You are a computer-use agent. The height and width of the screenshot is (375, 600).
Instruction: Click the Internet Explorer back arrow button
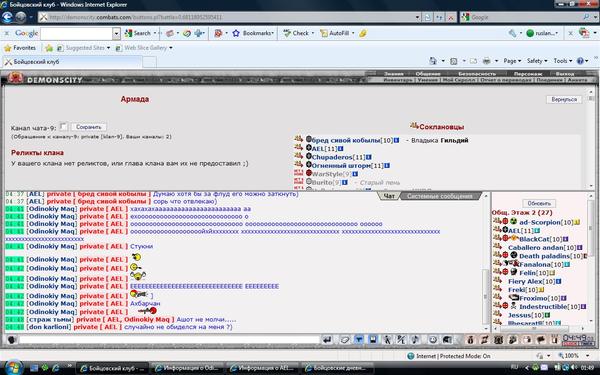[7, 17]
